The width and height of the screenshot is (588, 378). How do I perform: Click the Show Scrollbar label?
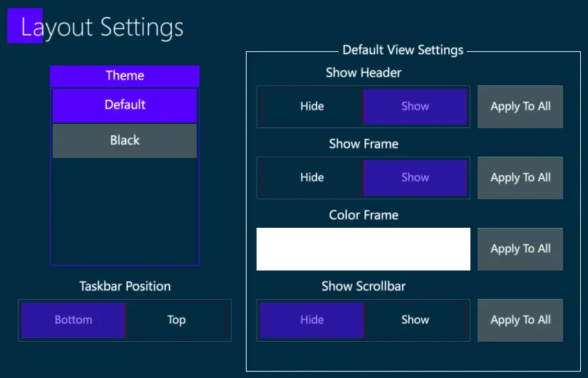pos(363,286)
